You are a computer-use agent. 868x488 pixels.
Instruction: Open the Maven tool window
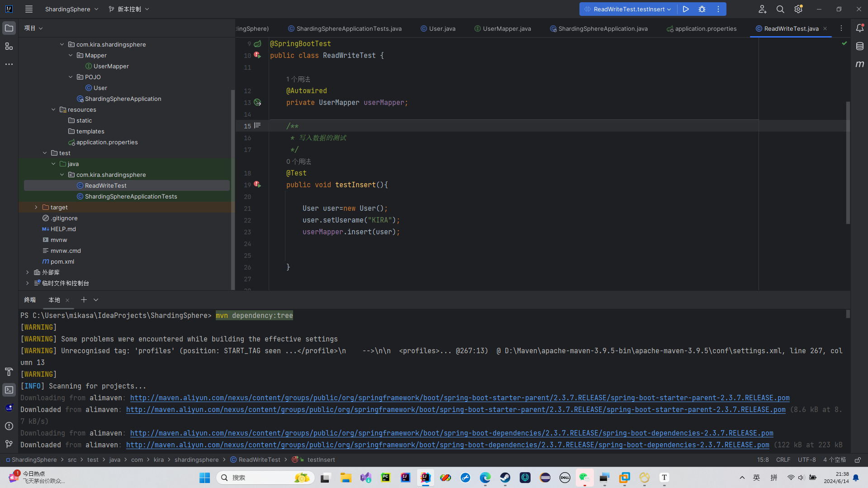(x=860, y=64)
